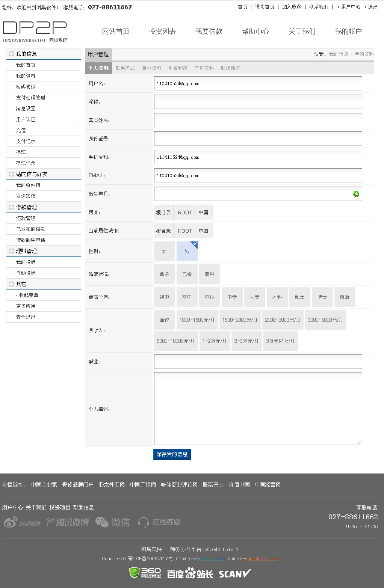Open online customer service headset icon

(x=143, y=522)
